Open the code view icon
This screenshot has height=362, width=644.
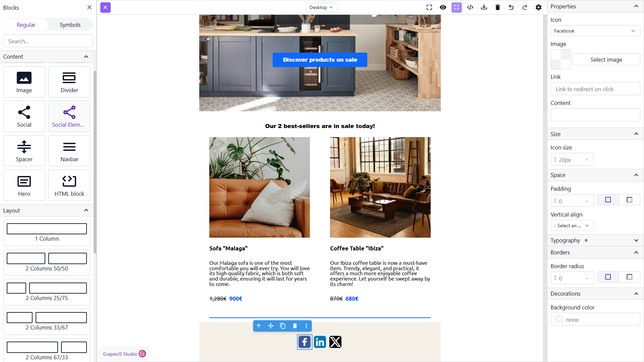click(470, 7)
